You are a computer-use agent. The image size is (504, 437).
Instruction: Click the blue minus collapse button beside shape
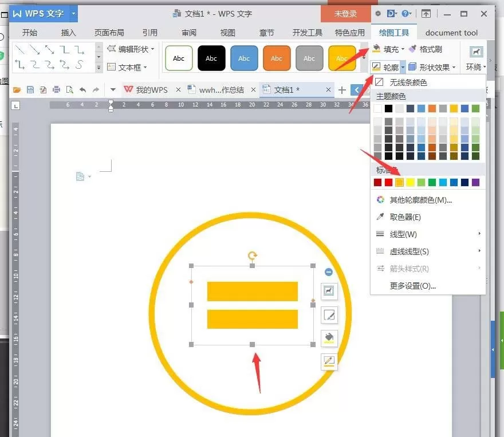329,272
